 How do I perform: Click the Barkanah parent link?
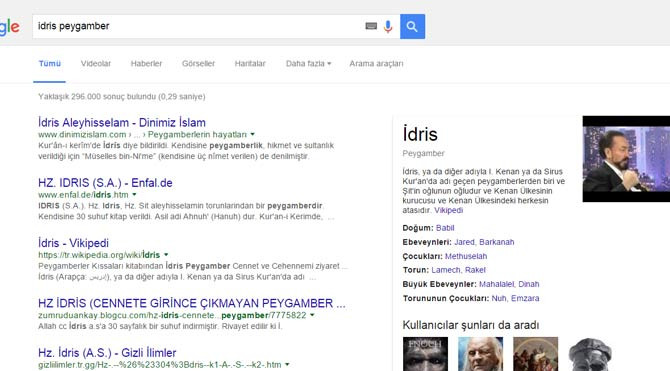[x=497, y=242]
